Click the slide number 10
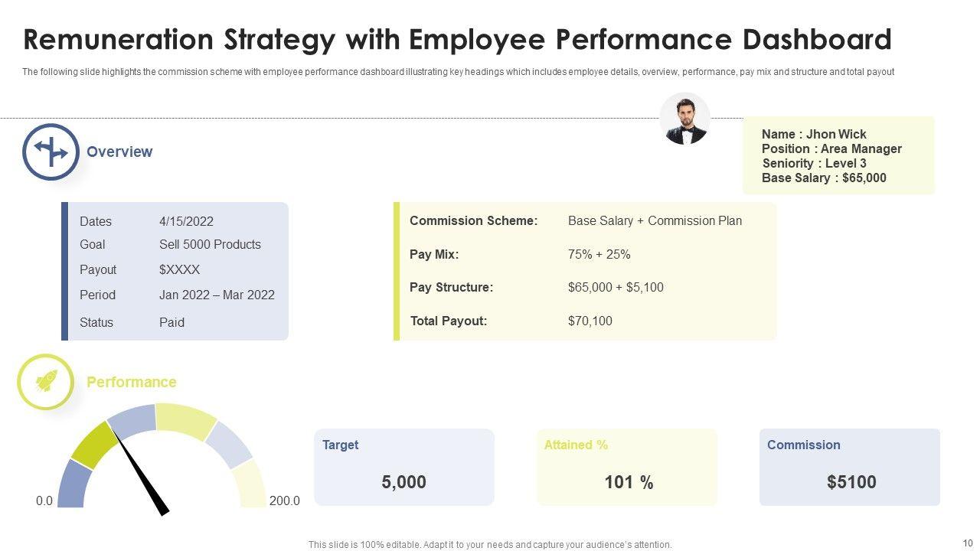This screenshot has width=980, height=551. (966, 542)
